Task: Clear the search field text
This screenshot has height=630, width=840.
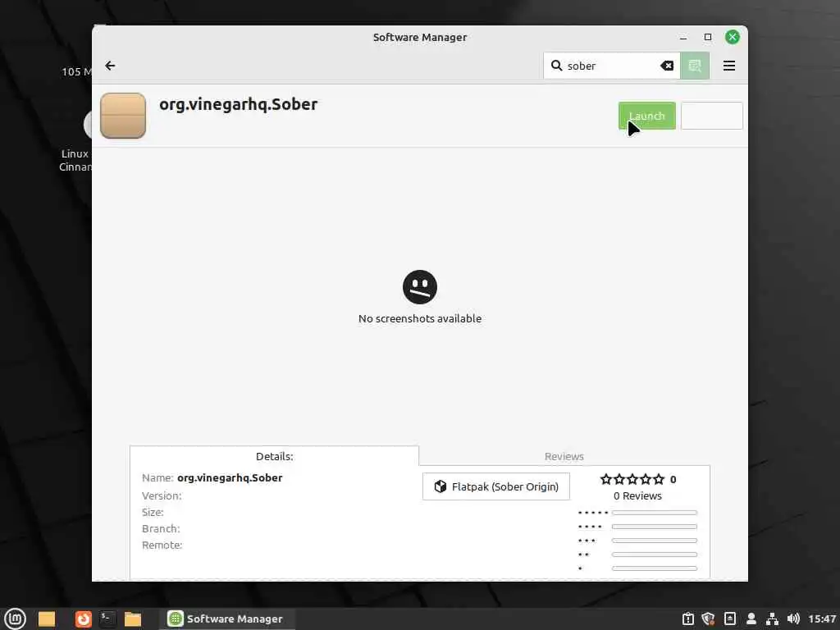Action: 667,66
